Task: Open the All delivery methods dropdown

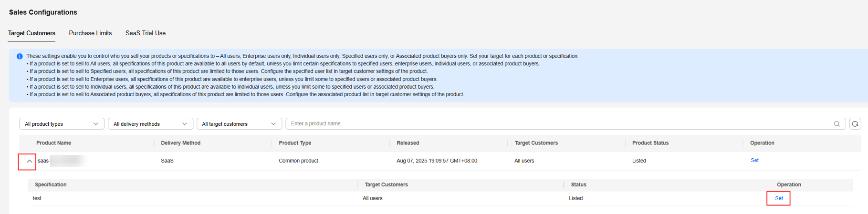Action: point(150,124)
